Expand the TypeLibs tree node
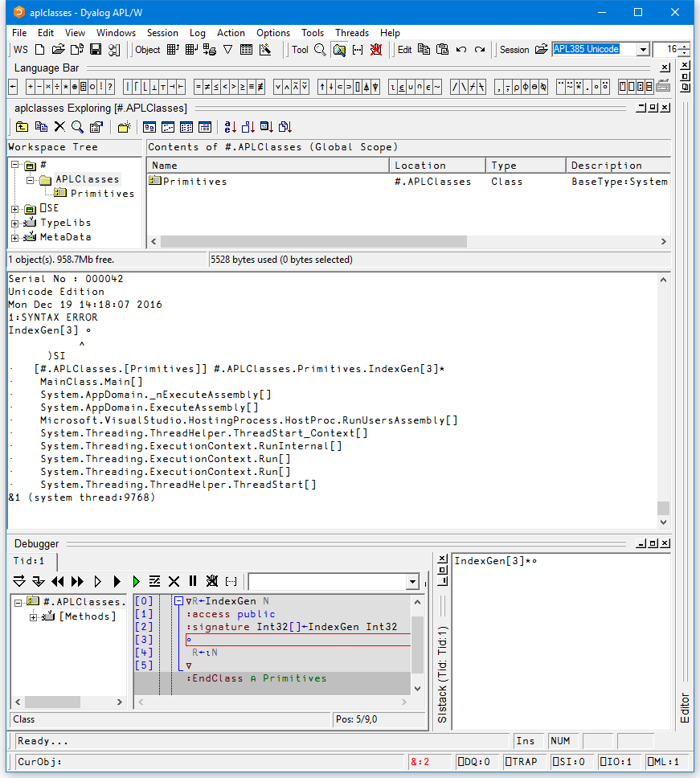 click(x=14, y=223)
